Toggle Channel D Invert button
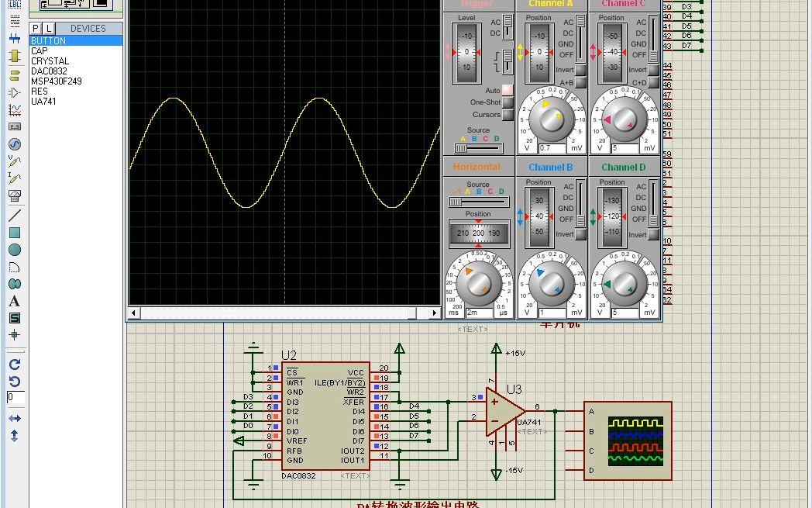 coord(653,234)
